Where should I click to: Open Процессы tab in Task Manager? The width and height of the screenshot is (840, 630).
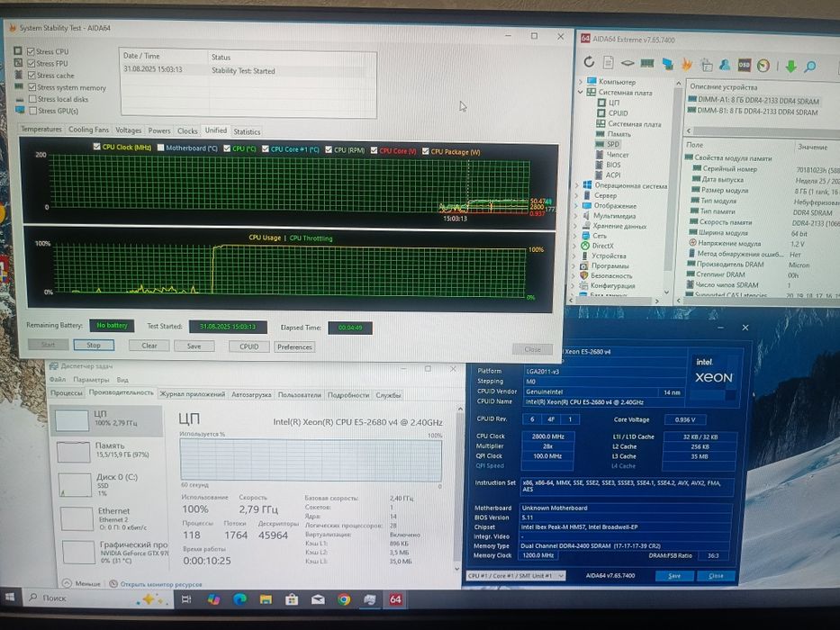coord(67,392)
